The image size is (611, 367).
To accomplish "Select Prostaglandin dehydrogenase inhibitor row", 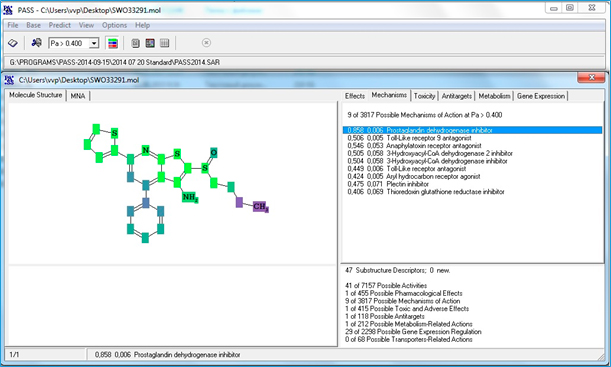I will click(472, 130).
